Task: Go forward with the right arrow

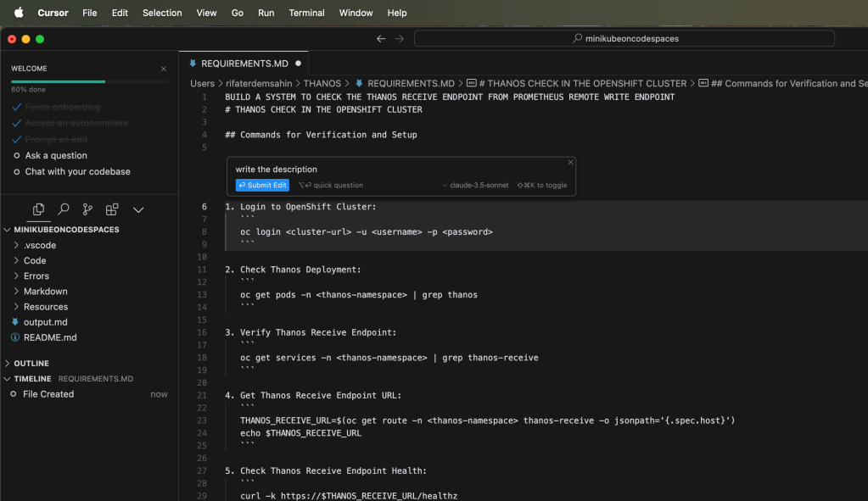Action: pos(399,39)
